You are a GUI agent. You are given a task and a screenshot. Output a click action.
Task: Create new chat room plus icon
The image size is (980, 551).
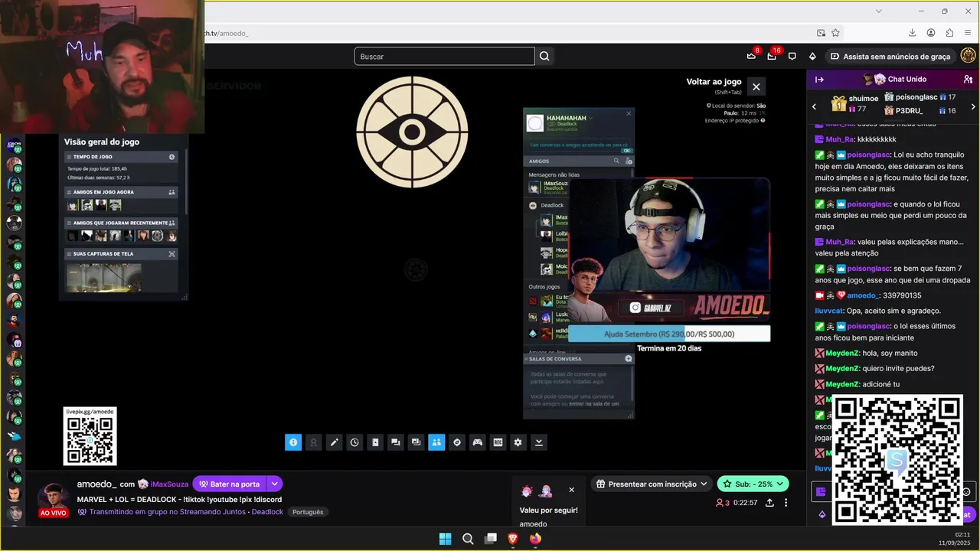click(x=629, y=359)
